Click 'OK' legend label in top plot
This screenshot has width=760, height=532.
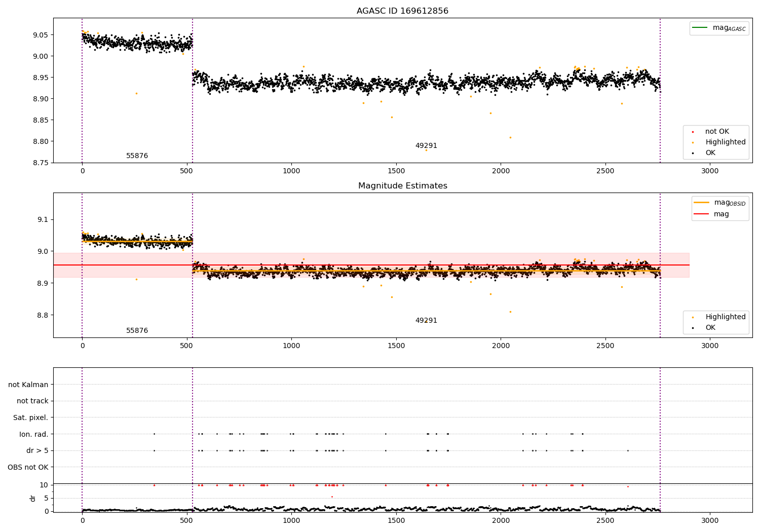pyautogui.click(x=710, y=153)
